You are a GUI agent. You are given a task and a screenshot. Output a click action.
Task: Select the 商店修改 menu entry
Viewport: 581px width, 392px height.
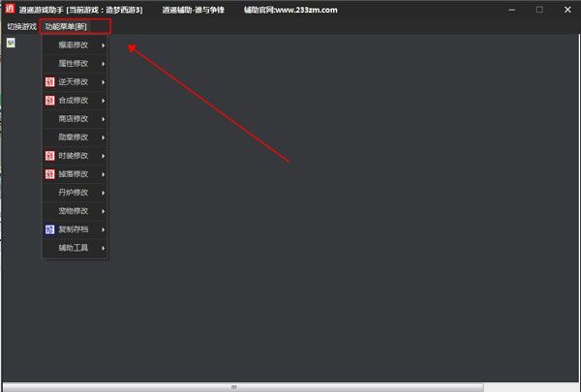pos(76,119)
